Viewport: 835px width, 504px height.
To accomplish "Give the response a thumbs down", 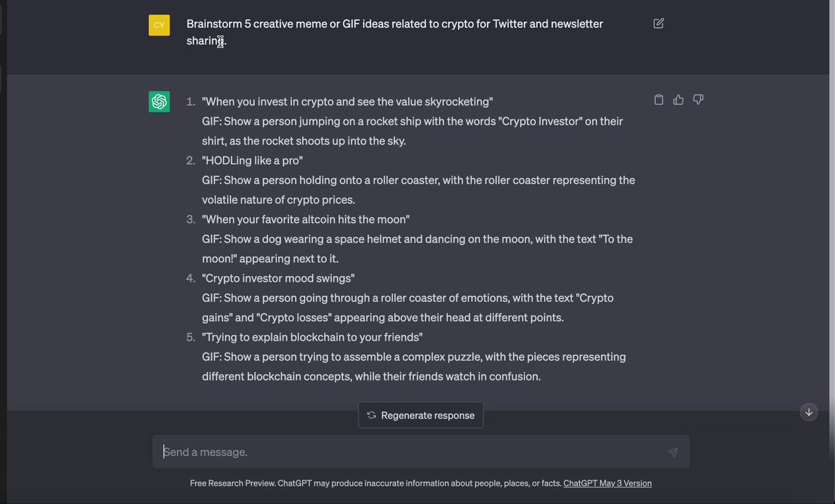I will pos(699,100).
